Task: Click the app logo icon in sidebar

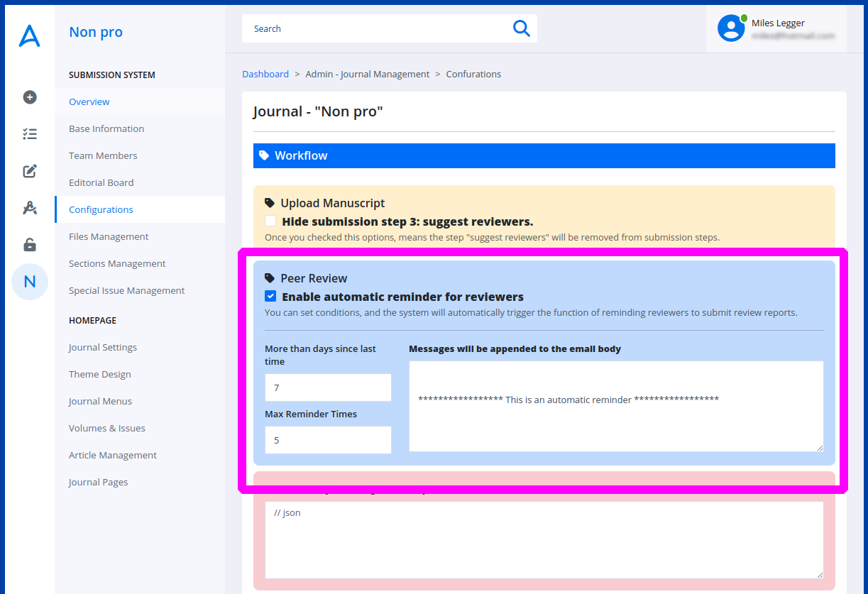Action: point(29,35)
